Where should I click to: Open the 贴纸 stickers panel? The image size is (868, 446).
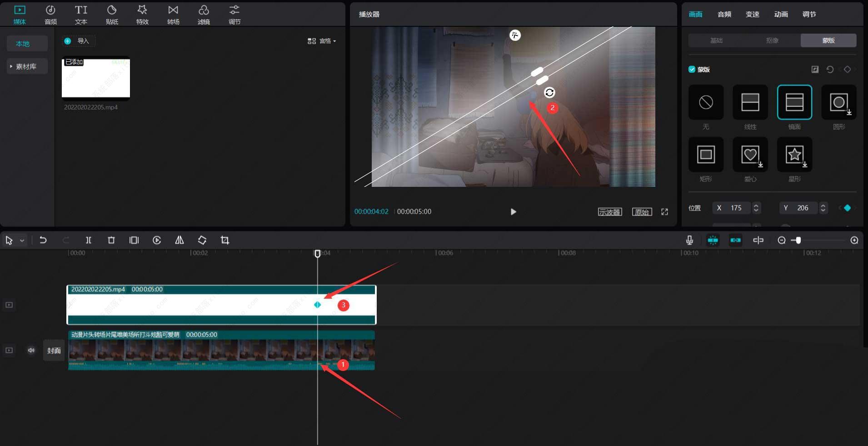point(112,15)
